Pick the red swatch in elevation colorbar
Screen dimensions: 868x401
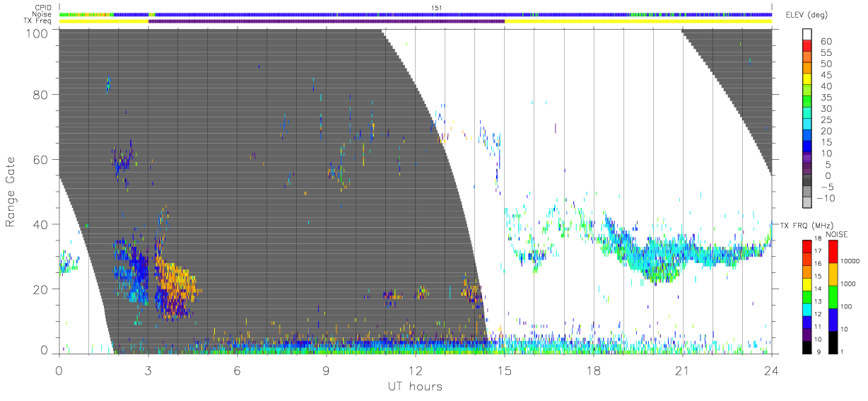[807, 46]
